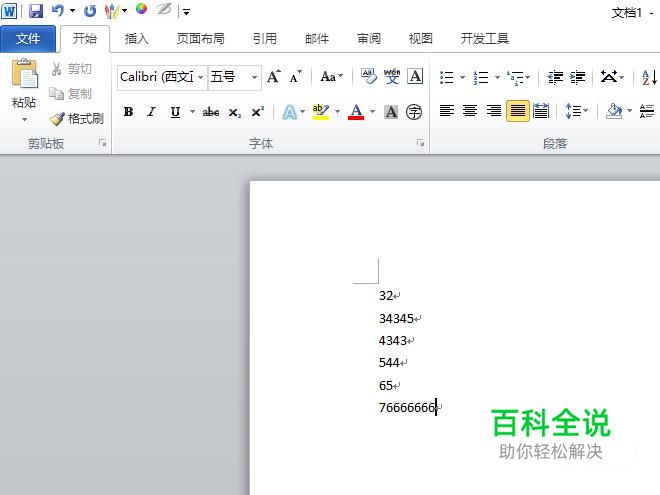
Task: Click the Character Border icon
Action: pyautogui.click(x=415, y=77)
